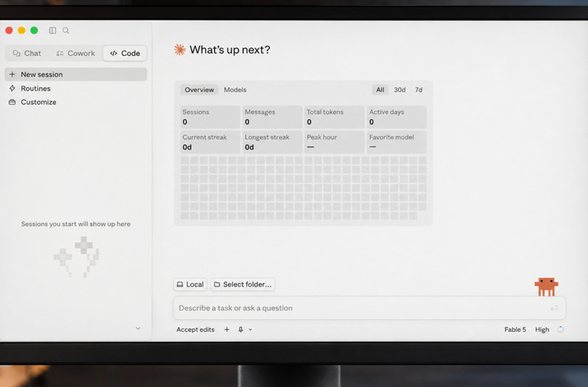Expand the microphone options chevron
The height and width of the screenshot is (387, 588).
click(250, 330)
